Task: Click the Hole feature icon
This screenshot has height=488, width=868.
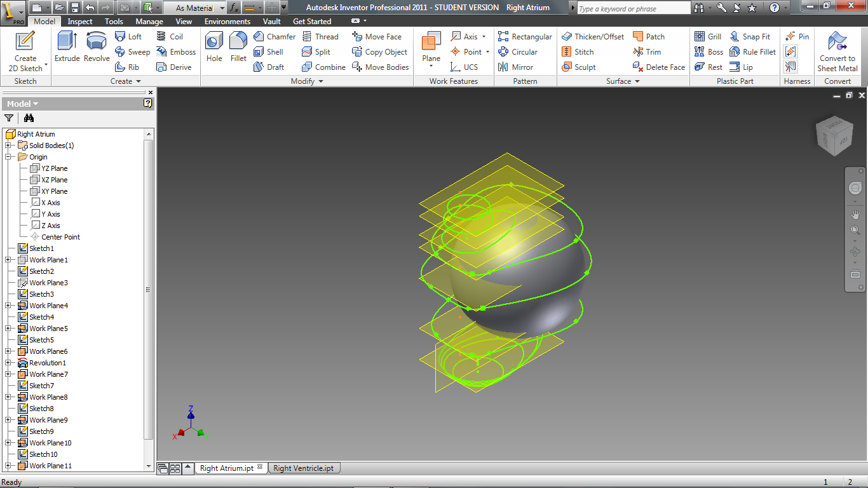Action: click(x=214, y=48)
